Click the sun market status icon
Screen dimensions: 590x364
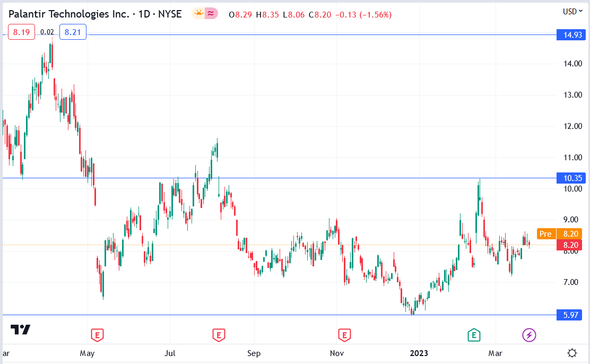[x=198, y=14]
